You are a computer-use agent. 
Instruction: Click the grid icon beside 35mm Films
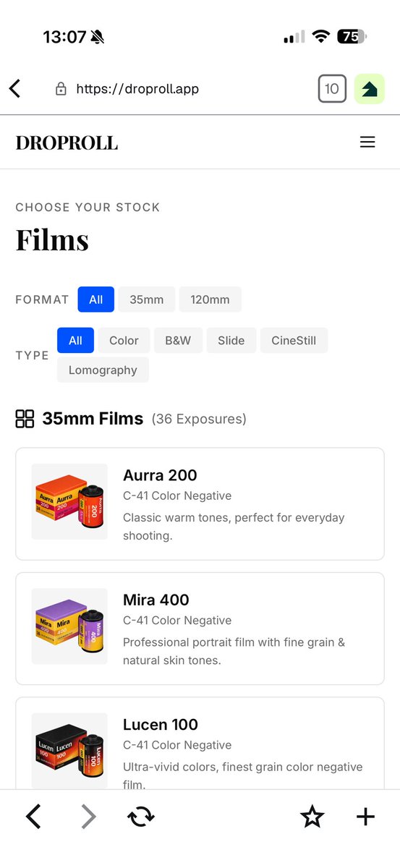coord(25,418)
